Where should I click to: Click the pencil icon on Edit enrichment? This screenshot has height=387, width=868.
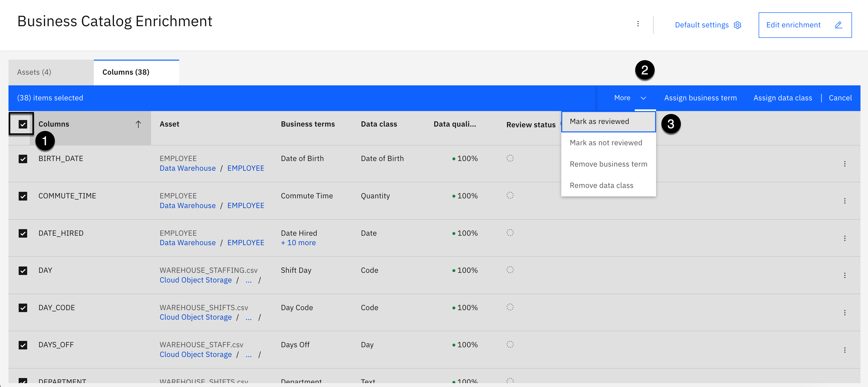838,25
